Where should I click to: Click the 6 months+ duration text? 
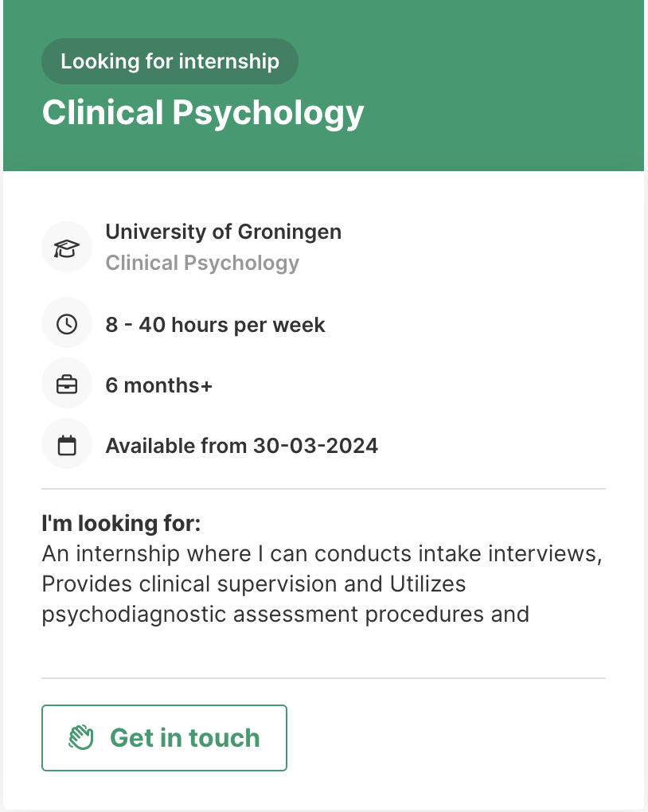tap(159, 385)
